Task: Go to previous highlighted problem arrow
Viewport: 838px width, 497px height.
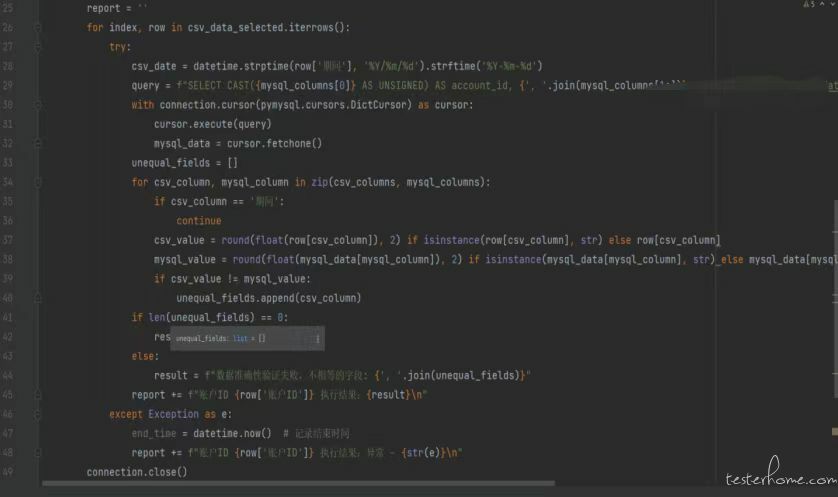Action: coord(822,4)
